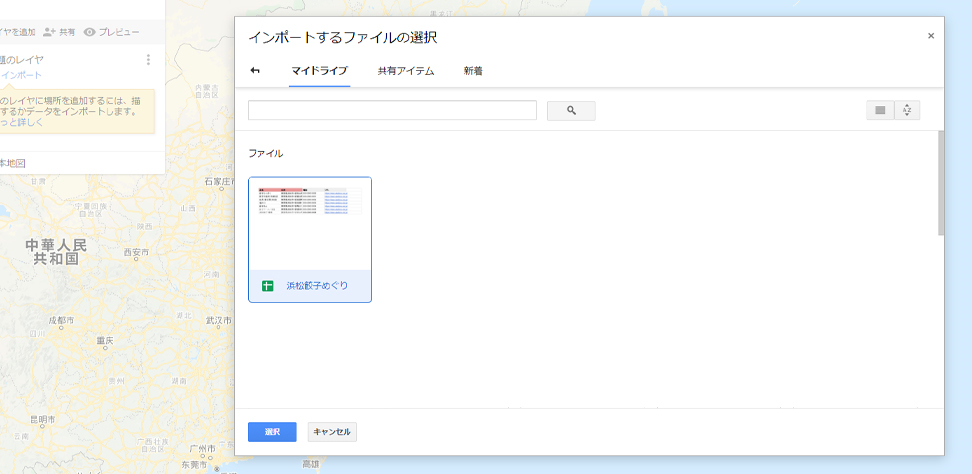
Task: Click the プレビュー preview button
Action: [x=119, y=32]
